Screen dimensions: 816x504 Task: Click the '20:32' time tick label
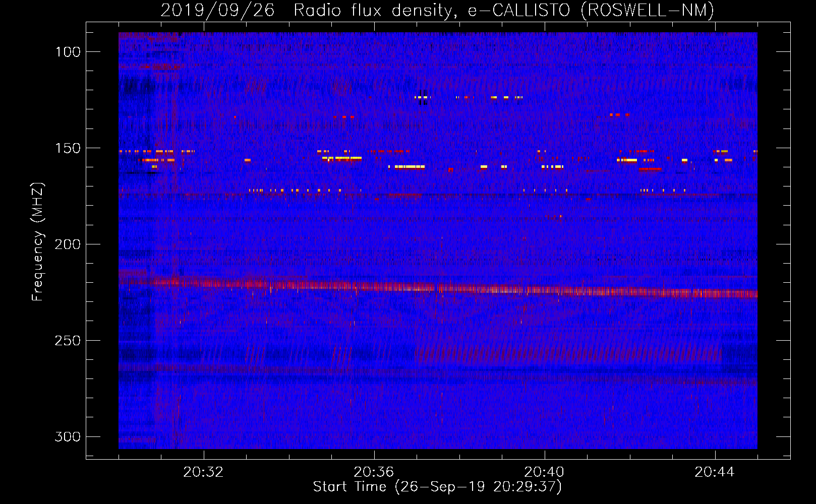[203, 472]
